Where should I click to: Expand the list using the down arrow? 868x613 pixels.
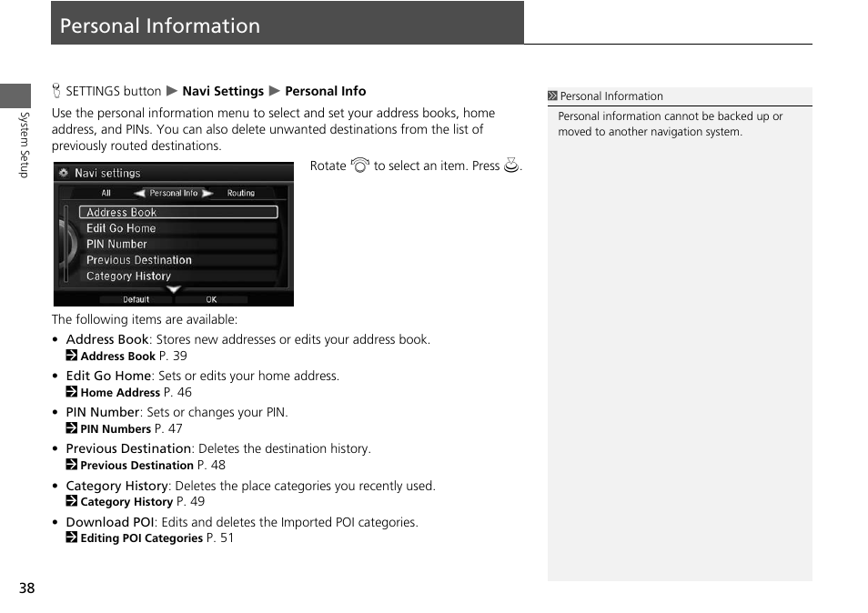coord(173,288)
